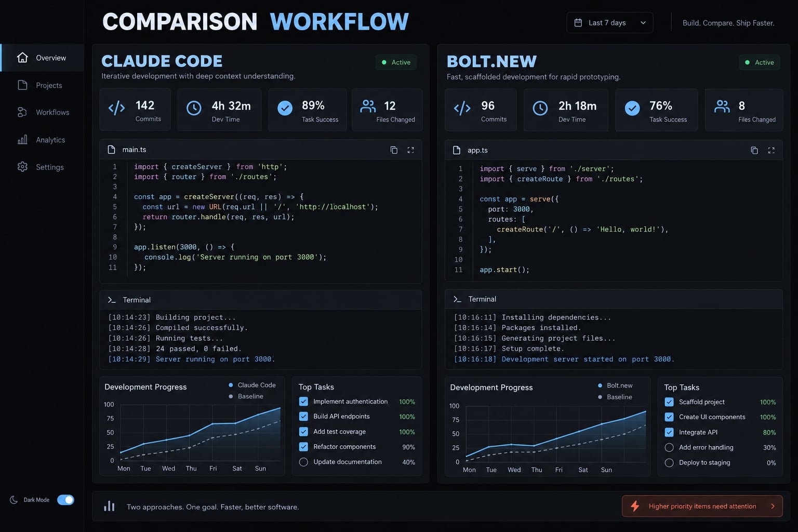Click the lightning bolt alert icon
This screenshot has width=798, height=532.
pyautogui.click(x=635, y=506)
